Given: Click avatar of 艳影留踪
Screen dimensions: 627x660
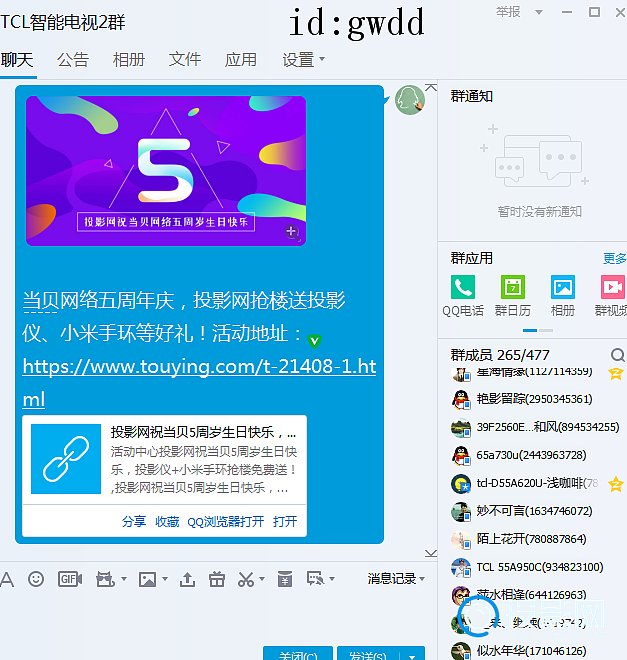Looking at the screenshot, I should (x=461, y=399).
